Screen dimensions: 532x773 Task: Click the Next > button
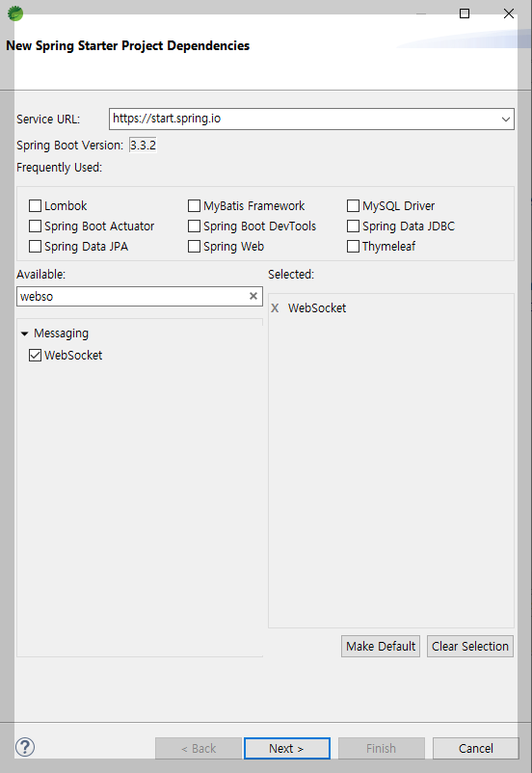(287, 748)
